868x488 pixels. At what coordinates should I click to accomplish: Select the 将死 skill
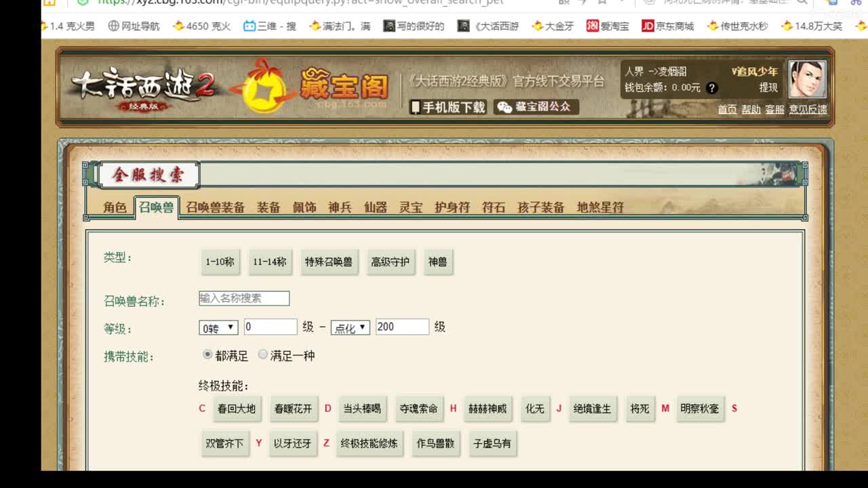tap(640, 409)
